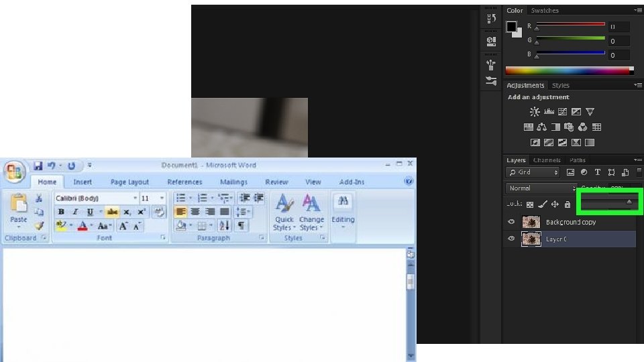
Task: Add a Vibrance adjustment
Action: click(x=590, y=112)
